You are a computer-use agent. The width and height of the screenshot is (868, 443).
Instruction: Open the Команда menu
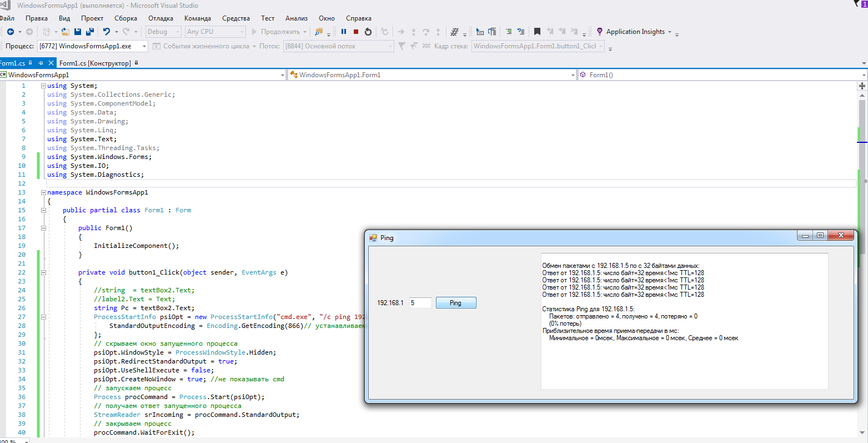tap(198, 18)
